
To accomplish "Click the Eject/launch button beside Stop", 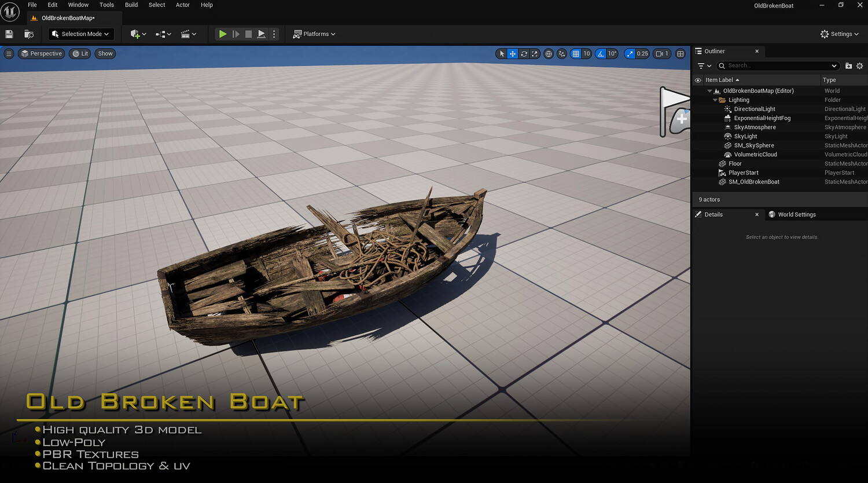I will coord(262,34).
